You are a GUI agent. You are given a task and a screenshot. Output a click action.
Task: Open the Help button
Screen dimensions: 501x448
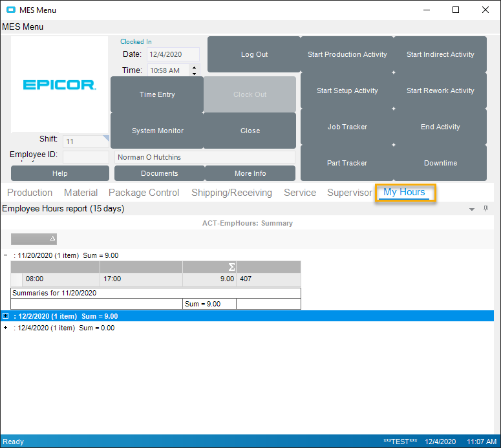(x=60, y=173)
